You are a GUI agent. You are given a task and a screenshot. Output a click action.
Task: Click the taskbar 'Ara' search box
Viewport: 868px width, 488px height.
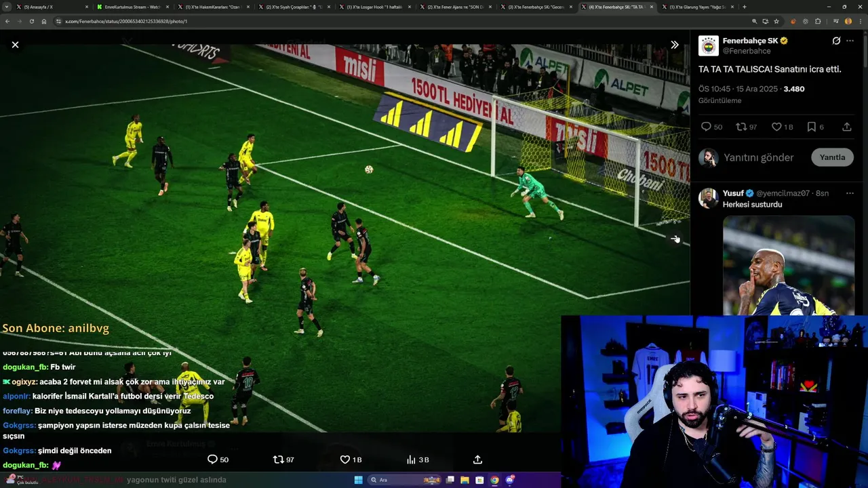(403, 480)
